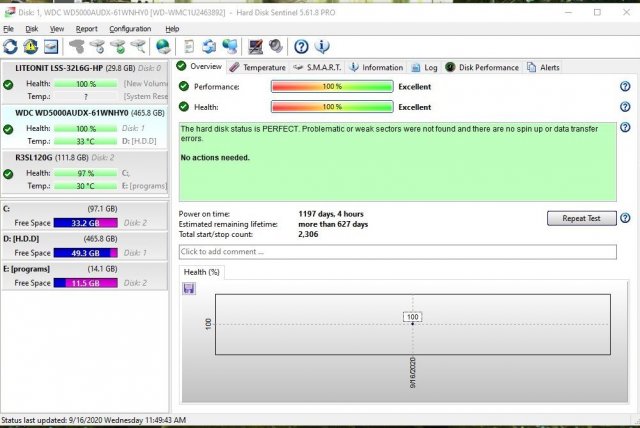Click the speaker icon in the toolbar
This screenshot has height=428, width=640.
(274, 47)
